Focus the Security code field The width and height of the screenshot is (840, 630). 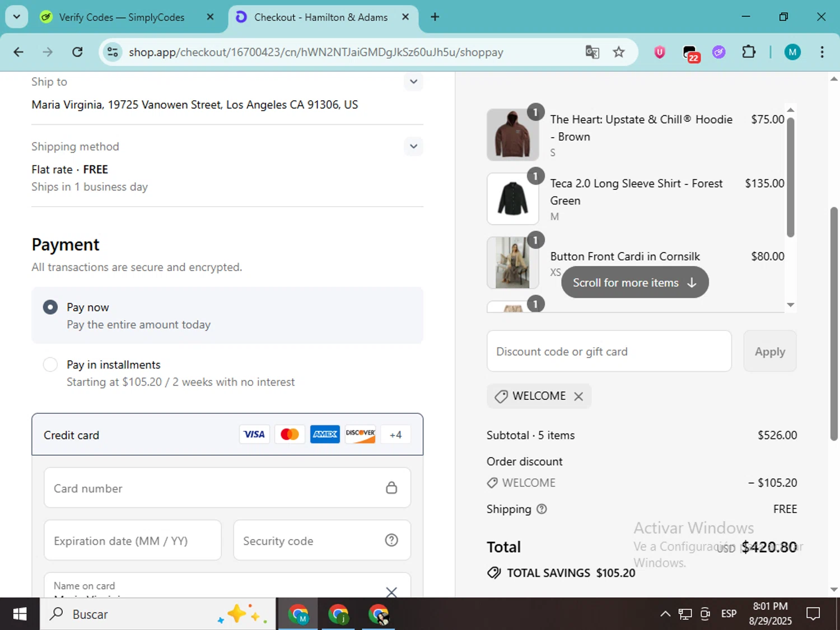pyautogui.click(x=322, y=540)
